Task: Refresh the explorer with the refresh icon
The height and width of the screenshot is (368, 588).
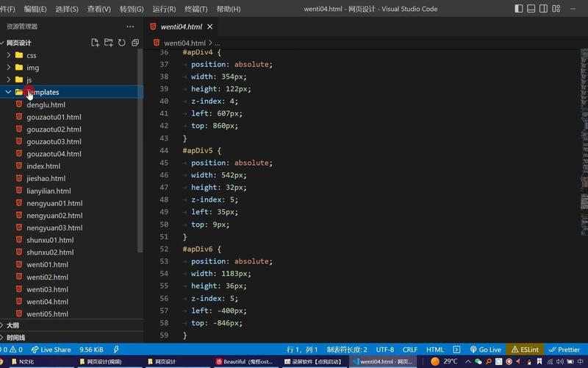Action: pyautogui.click(x=122, y=43)
